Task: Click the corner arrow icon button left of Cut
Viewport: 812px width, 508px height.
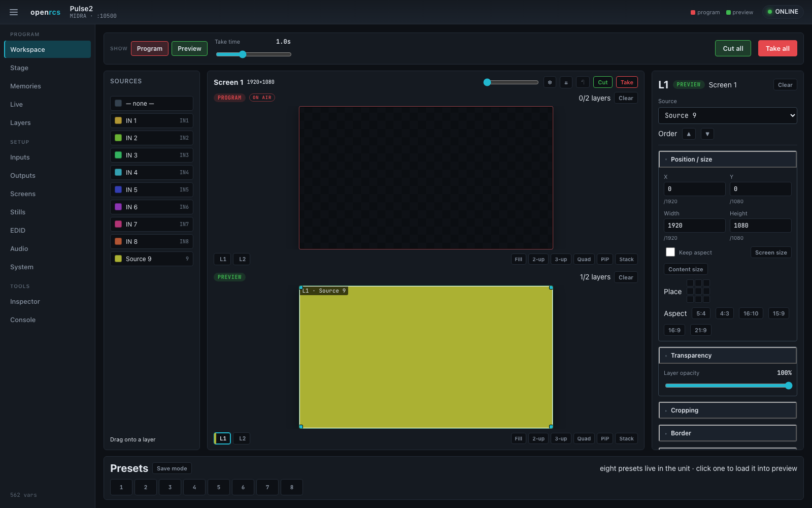Action: click(x=583, y=82)
